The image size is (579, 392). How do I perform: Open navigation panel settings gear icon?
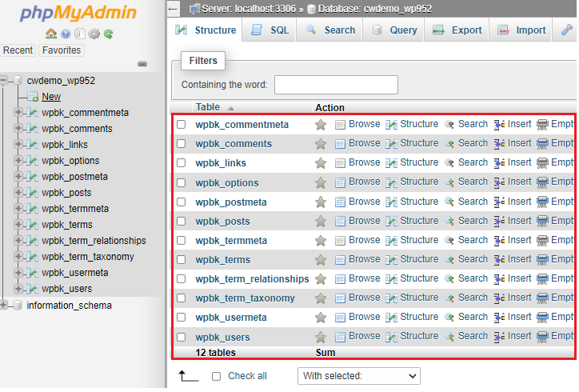[94, 34]
